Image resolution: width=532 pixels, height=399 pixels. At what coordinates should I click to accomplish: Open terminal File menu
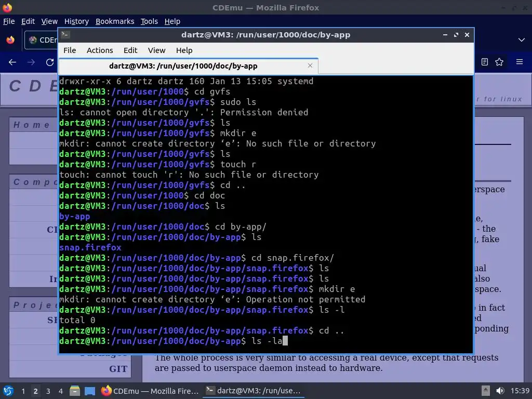point(70,50)
